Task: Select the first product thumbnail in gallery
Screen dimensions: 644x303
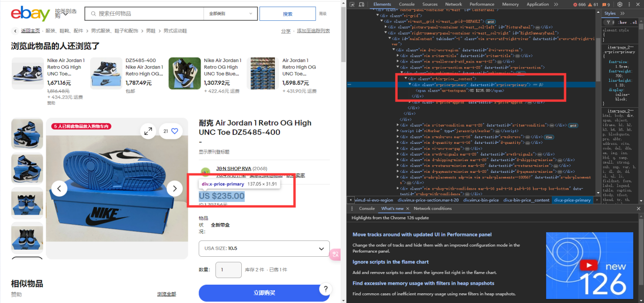Action: (x=27, y=134)
